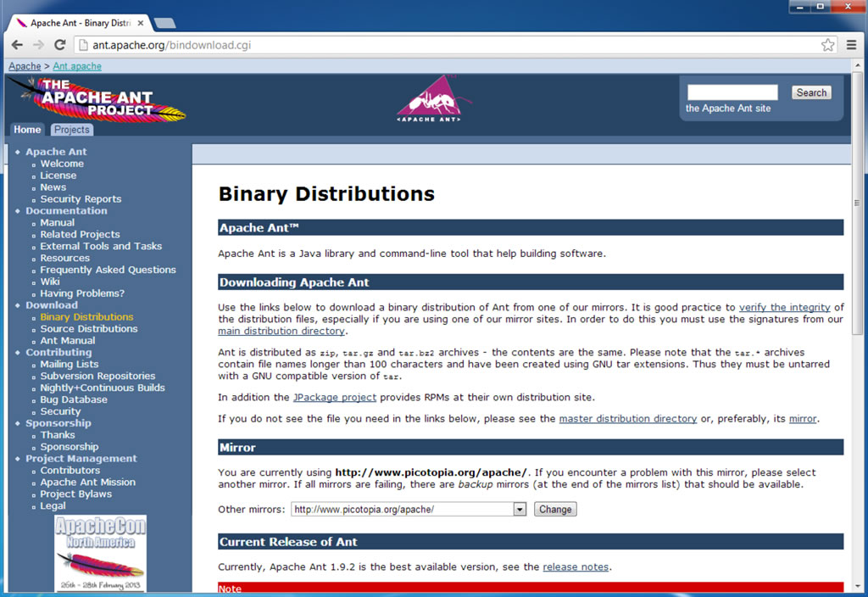Bookmark page with the star icon
Screen dimensions: 868x597
(x=827, y=45)
